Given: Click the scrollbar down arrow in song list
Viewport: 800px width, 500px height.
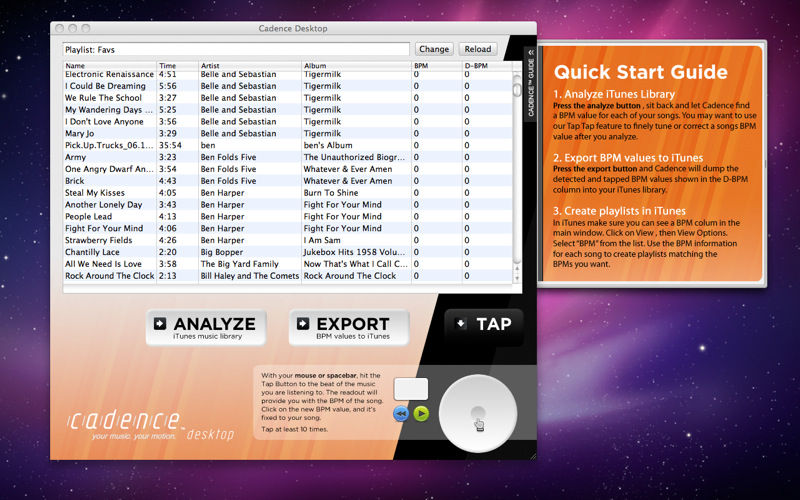Looking at the screenshot, I should [x=517, y=278].
